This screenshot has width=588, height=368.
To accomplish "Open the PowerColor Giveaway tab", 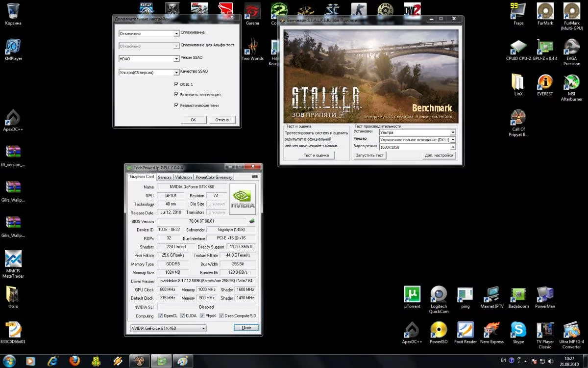I will click(x=214, y=177).
